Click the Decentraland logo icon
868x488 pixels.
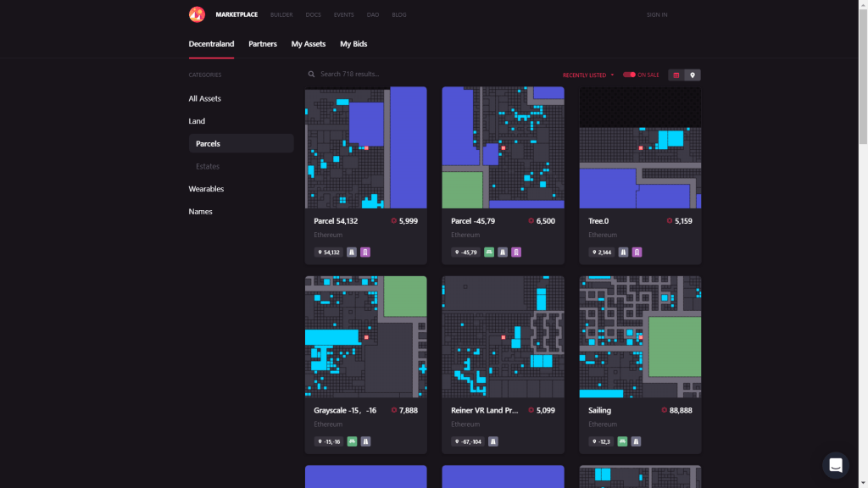197,14
